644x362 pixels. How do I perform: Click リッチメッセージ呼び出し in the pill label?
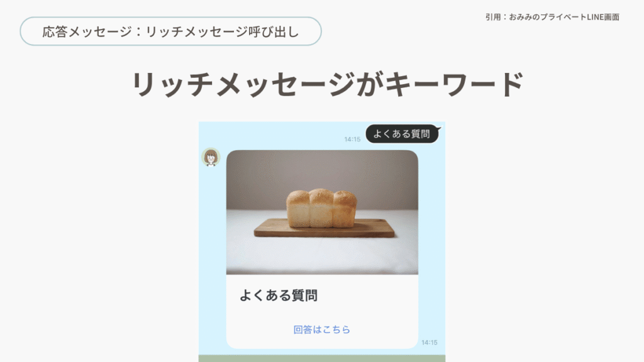222,31
